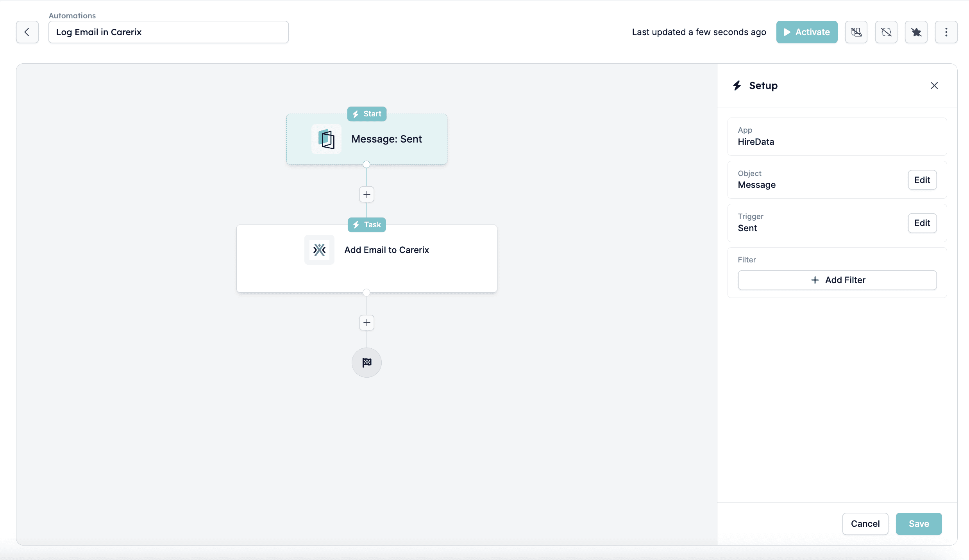Toggle the test mode flask icon
The image size is (969, 560).
[x=856, y=32]
